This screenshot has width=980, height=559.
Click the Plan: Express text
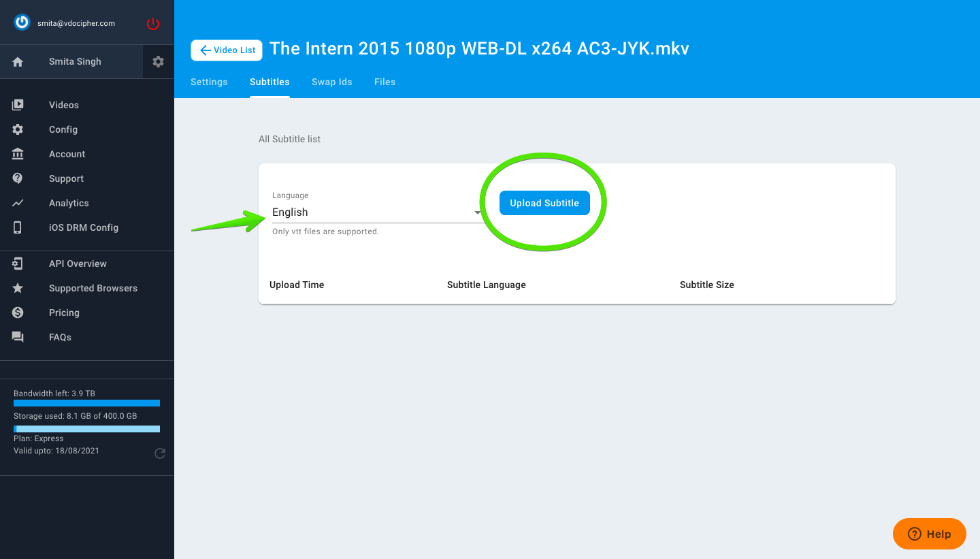[x=39, y=438]
